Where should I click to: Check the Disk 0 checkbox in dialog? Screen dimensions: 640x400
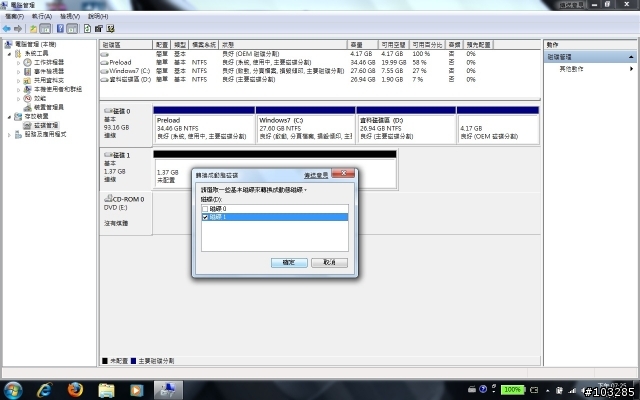coord(205,209)
